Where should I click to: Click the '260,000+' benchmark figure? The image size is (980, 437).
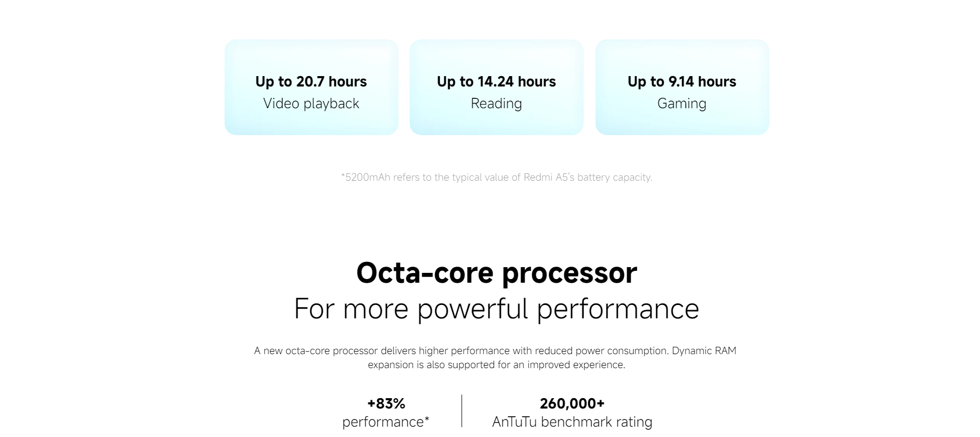pos(572,403)
